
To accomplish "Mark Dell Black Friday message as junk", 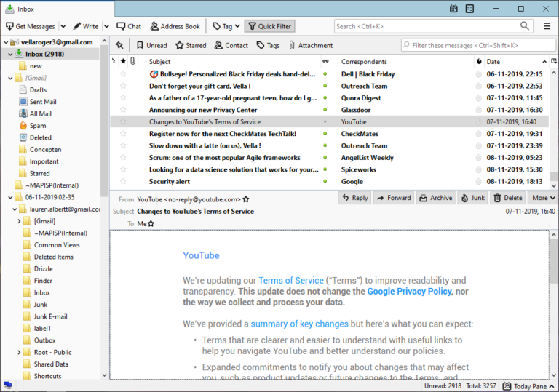I will (x=479, y=74).
